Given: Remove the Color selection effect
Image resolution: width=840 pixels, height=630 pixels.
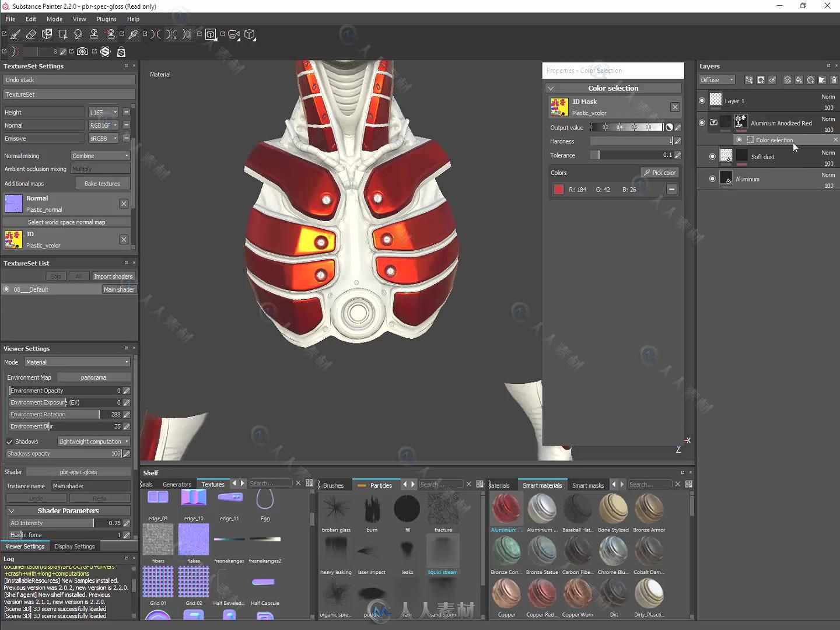Looking at the screenshot, I should [x=835, y=140].
